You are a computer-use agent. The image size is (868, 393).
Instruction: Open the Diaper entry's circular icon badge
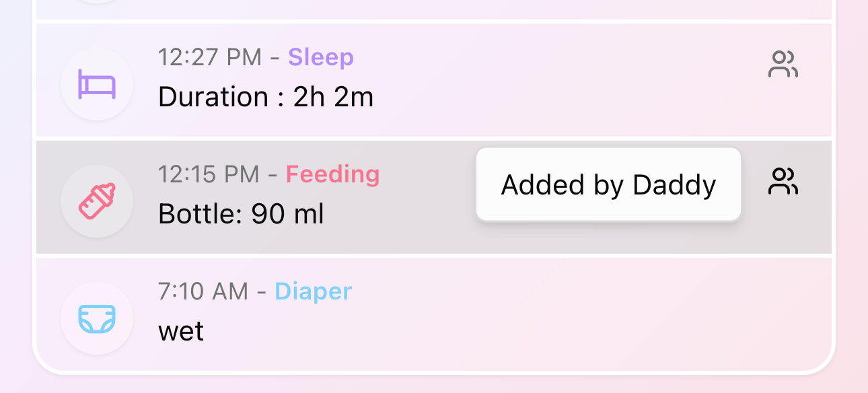point(97,318)
